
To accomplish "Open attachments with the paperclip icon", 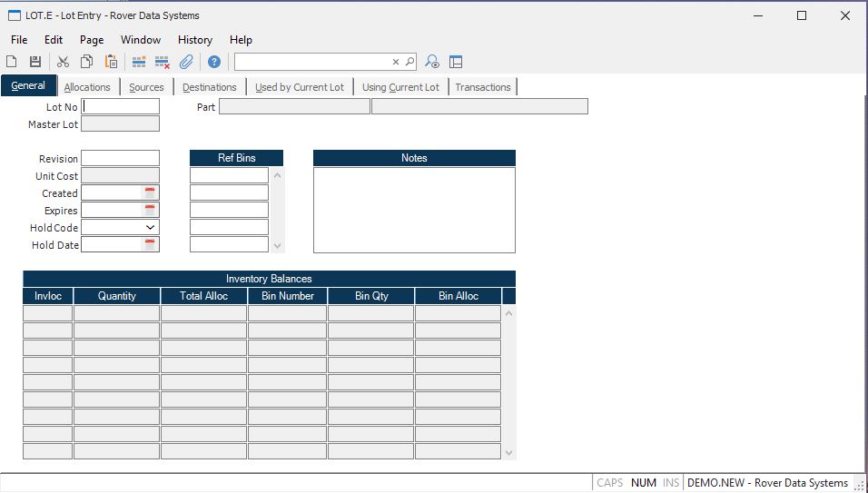I will [186, 62].
